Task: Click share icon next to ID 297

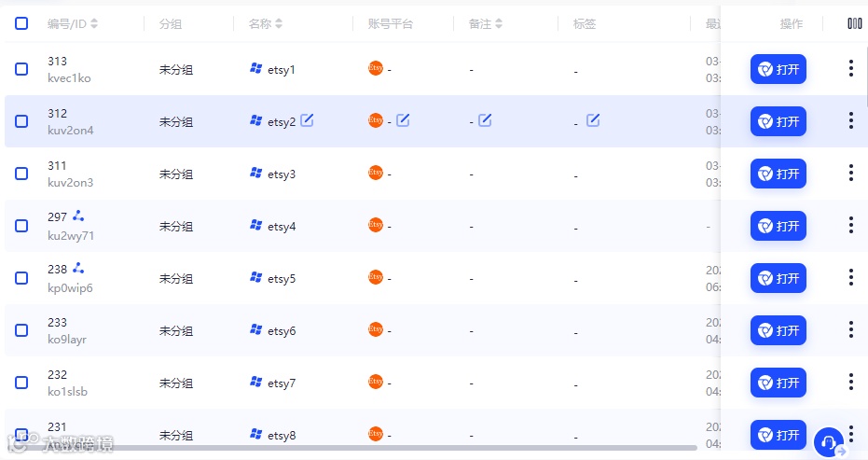Action: 78,216
